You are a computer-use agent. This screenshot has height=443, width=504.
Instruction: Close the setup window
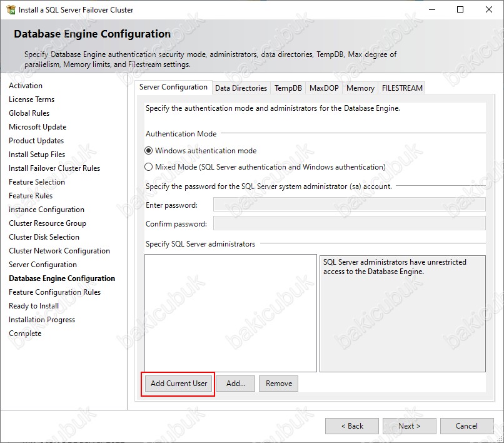click(488, 9)
